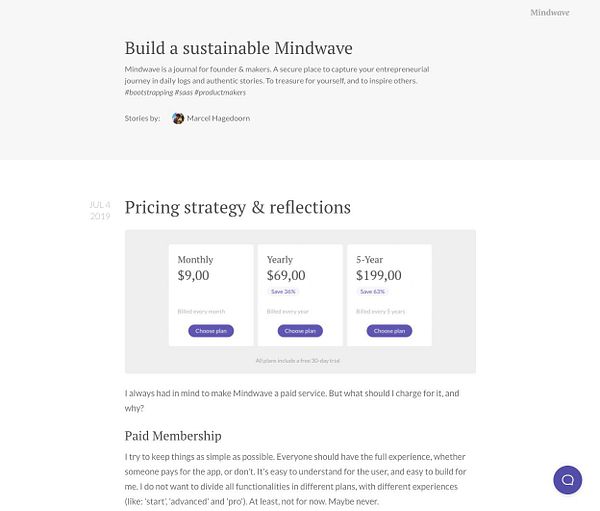This screenshot has height=511, width=600.
Task: Click the "Save 36%" badge
Action: (x=283, y=292)
